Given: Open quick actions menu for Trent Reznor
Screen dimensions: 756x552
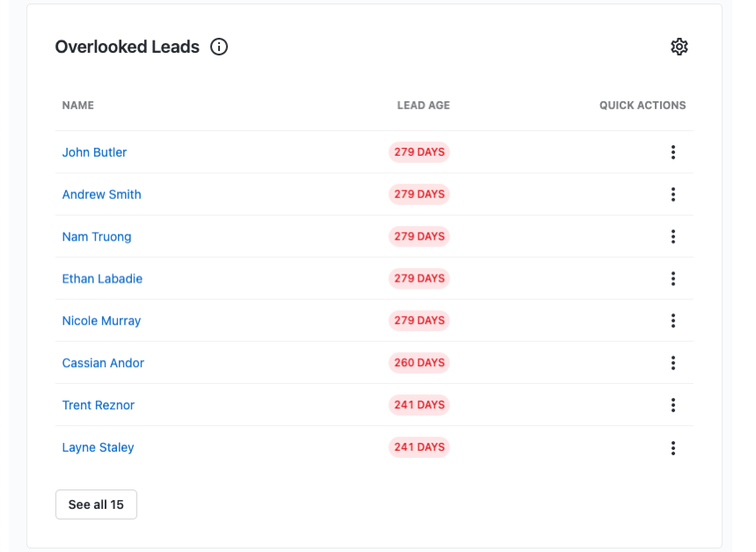Looking at the screenshot, I should [x=672, y=405].
